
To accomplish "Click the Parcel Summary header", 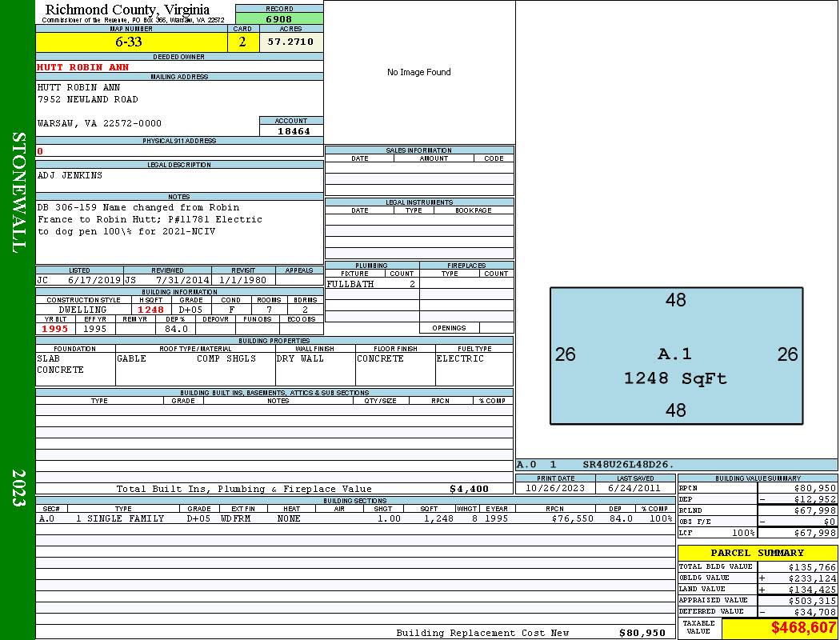I will click(x=757, y=553).
